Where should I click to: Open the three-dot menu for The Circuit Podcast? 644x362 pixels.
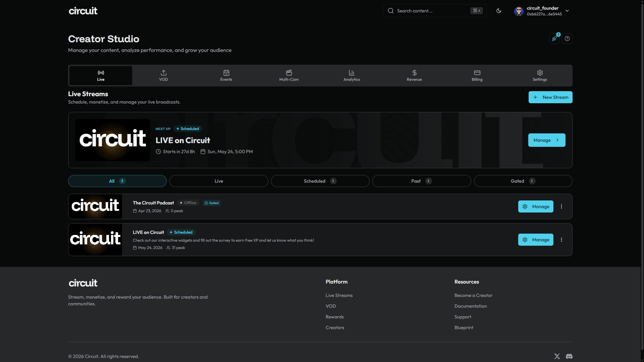[561, 206]
